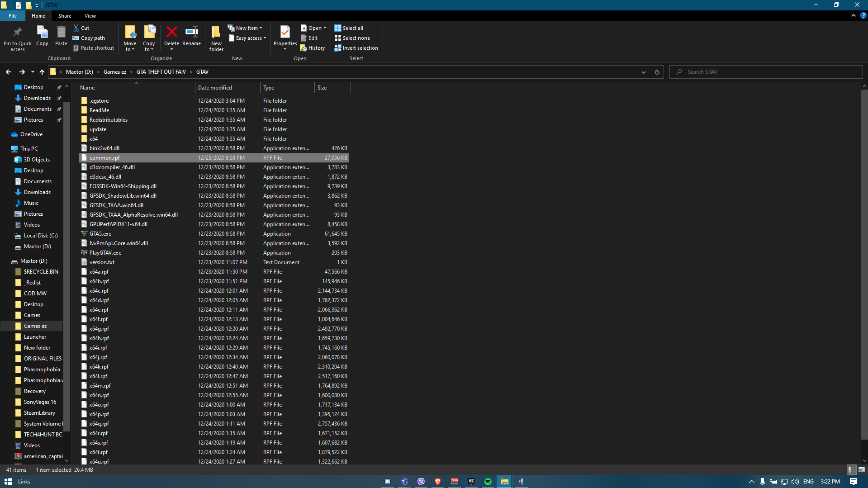Click Copy path in ribbon
Screen dimensions: 868x488
89,38
